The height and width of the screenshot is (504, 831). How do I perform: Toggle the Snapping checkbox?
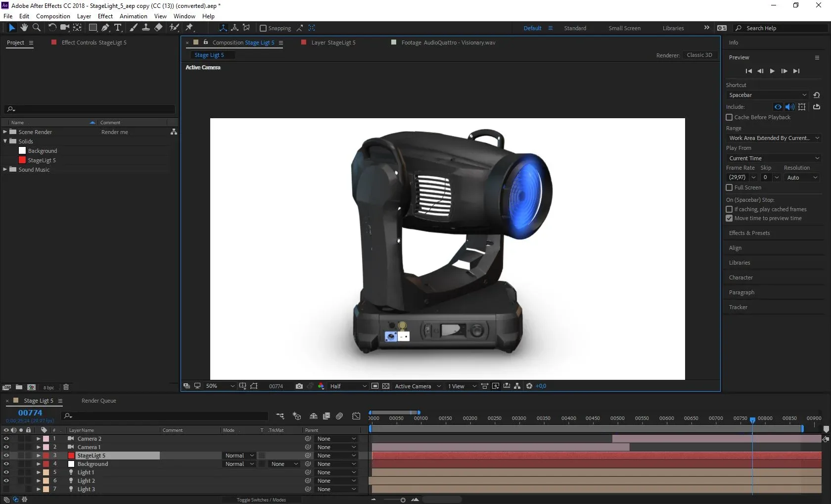pyautogui.click(x=263, y=28)
